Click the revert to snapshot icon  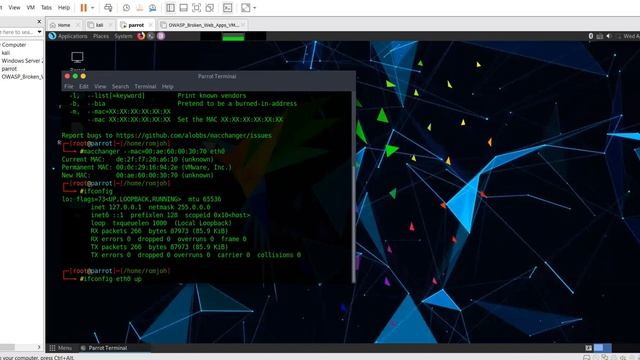click(x=140, y=8)
